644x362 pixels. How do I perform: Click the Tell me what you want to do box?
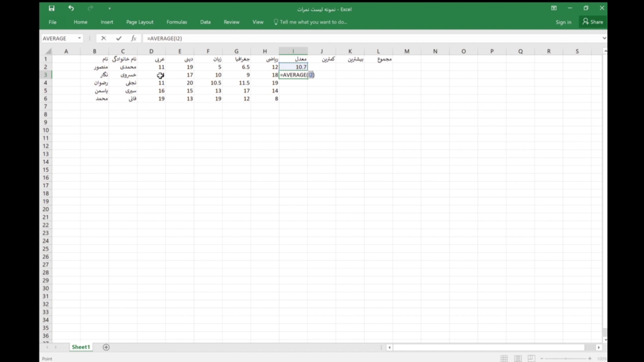point(313,22)
